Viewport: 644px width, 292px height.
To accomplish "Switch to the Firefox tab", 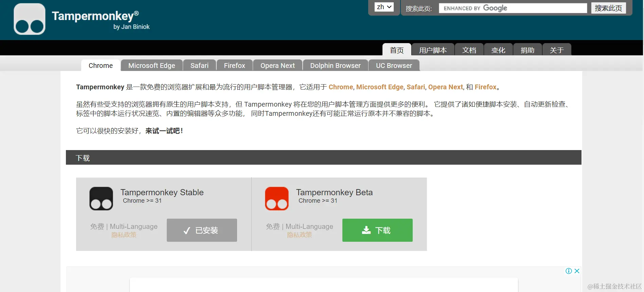I will coord(234,66).
